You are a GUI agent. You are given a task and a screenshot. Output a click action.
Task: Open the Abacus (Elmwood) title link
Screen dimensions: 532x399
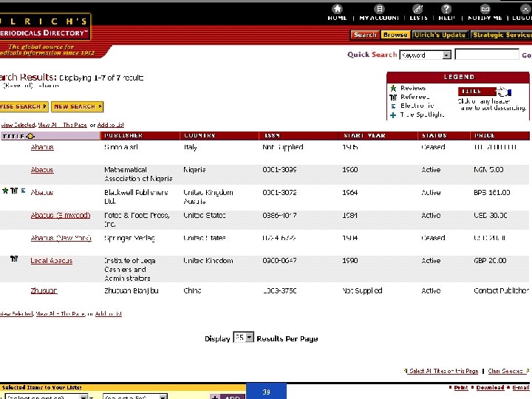[61, 216]
